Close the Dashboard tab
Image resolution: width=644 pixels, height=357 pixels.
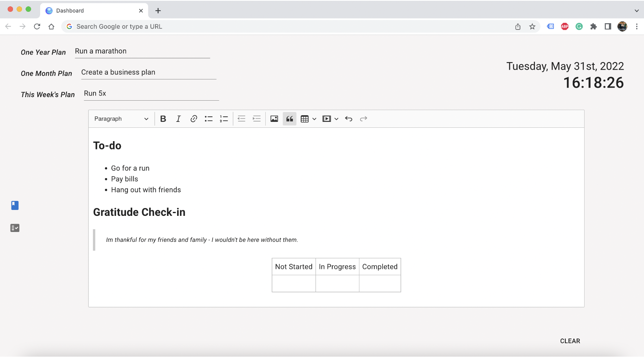click(x=141, y=11)
